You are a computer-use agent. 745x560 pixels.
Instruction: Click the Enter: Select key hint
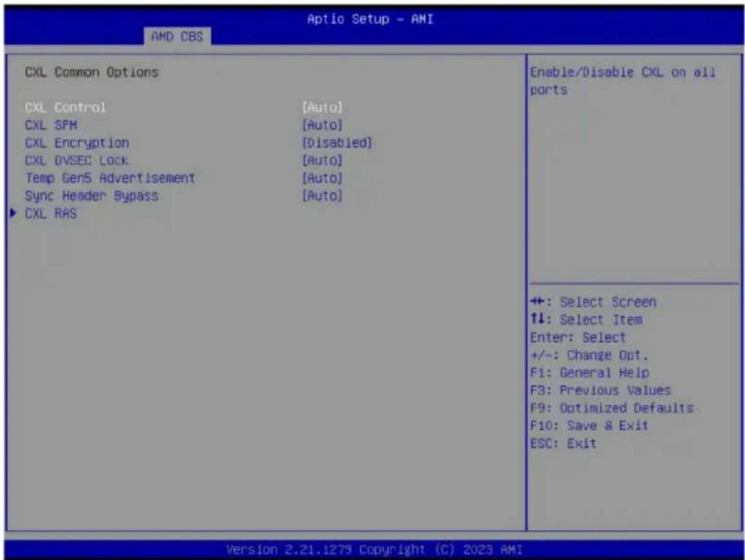pyautogui.click(x=578, y=337)
